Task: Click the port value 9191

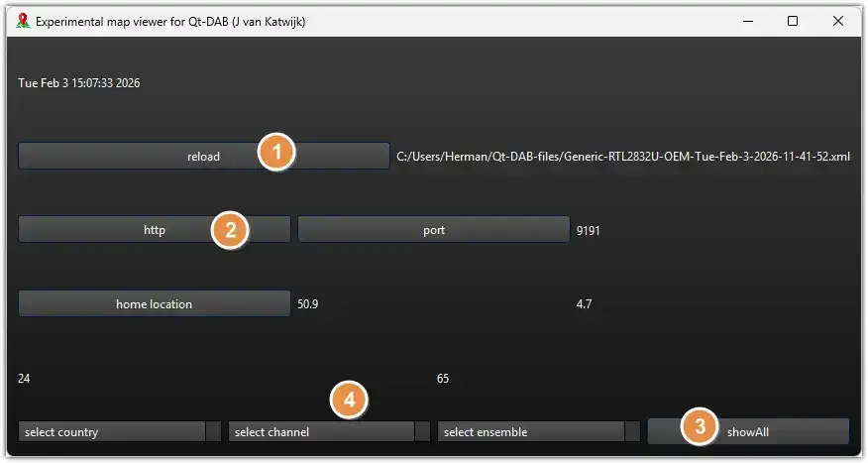Action: click(589, 231)
